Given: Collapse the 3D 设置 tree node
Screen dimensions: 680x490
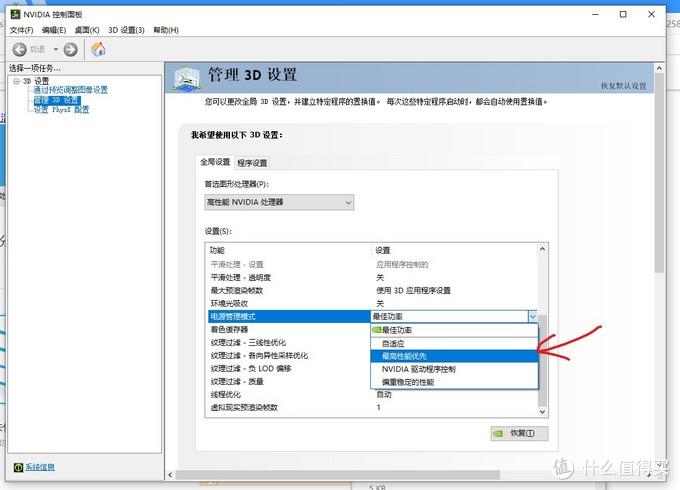Looking at the screenshot, I should pyautogui.click(x=16, y=81).
